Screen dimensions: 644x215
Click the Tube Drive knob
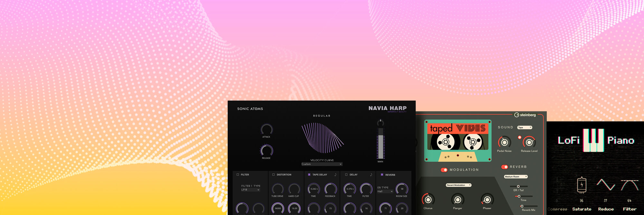(x=278, y=189)
